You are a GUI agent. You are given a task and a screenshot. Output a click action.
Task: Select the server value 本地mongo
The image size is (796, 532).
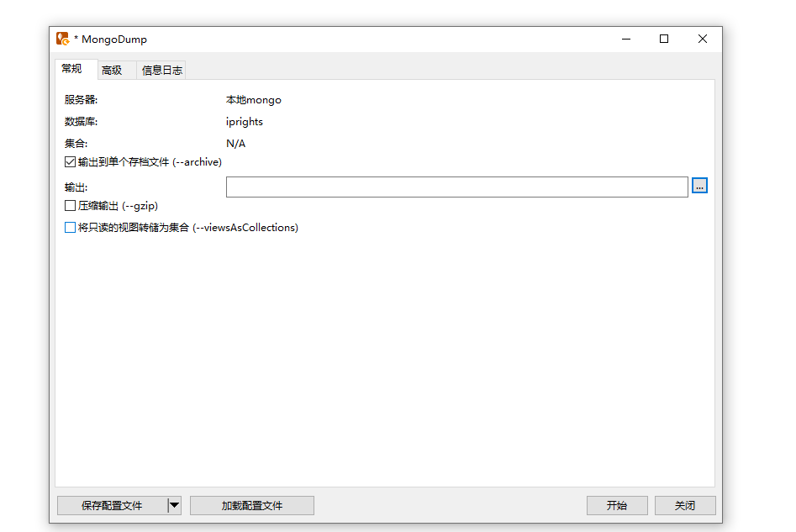pyautogui.click(x=253, y=100)
